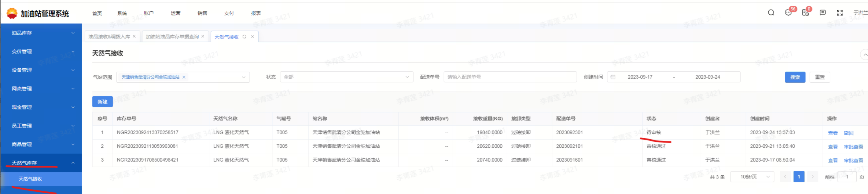This screenshot has height=194, width=868.
Task: Toggle fullscreen mode icon
Action: click(x=840, y=13)
